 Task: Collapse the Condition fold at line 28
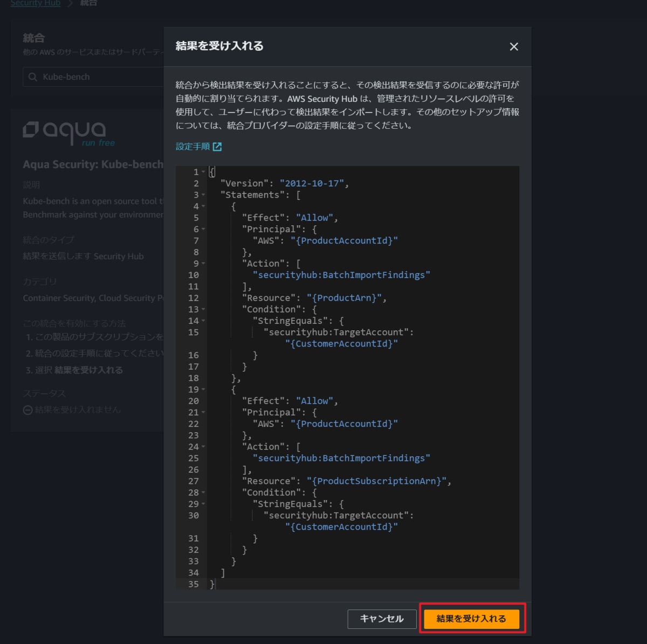(203, 493)
